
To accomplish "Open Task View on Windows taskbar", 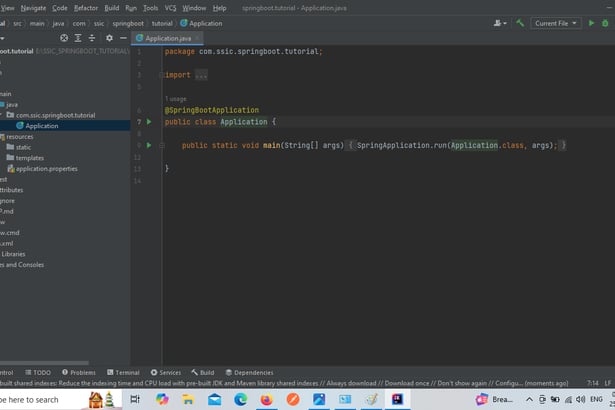I will pos(135,399).
